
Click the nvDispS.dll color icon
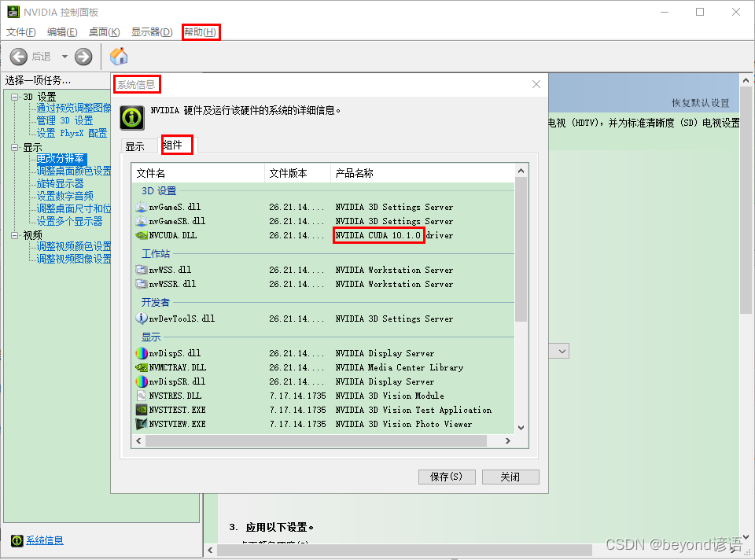tap(141, 353)
